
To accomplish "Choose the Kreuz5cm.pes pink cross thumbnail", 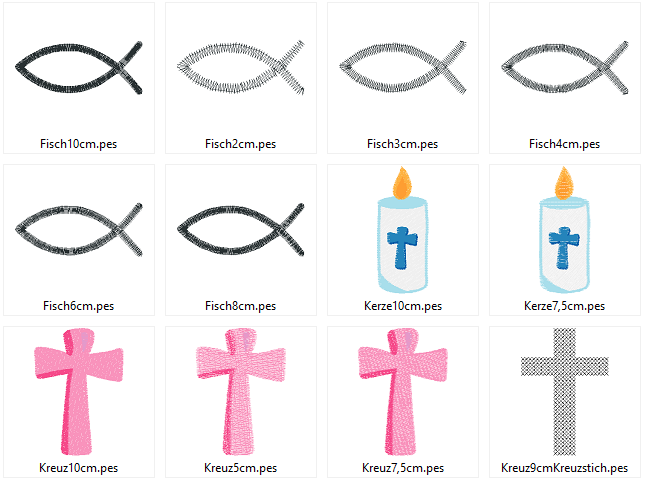I will coord(241,392).
